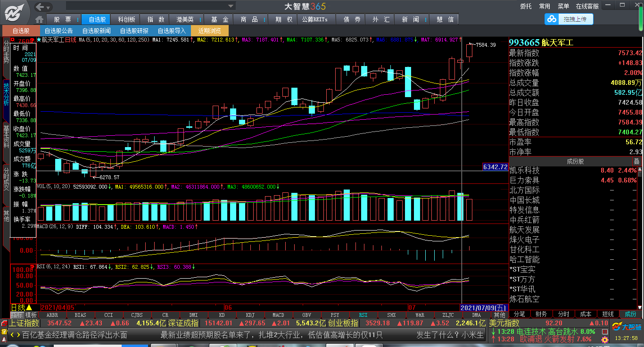
Task: Switch to the 指数 tab
Action: coord(156,19)
